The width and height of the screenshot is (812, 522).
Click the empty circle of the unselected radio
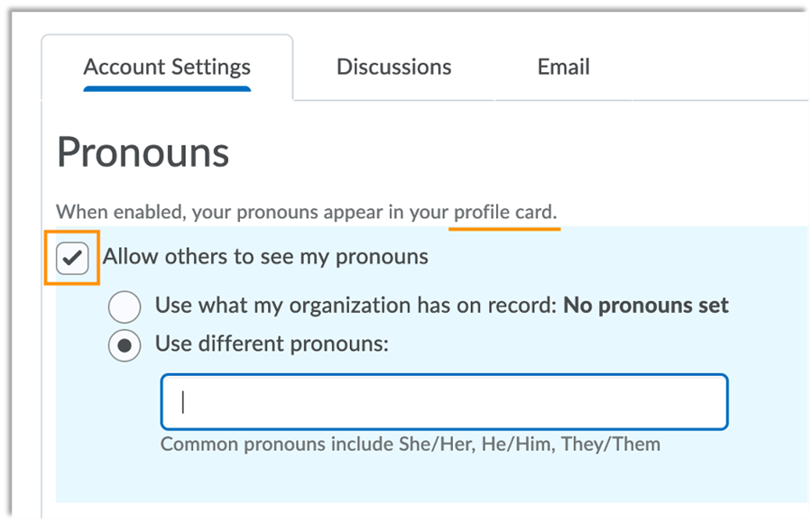125,307
